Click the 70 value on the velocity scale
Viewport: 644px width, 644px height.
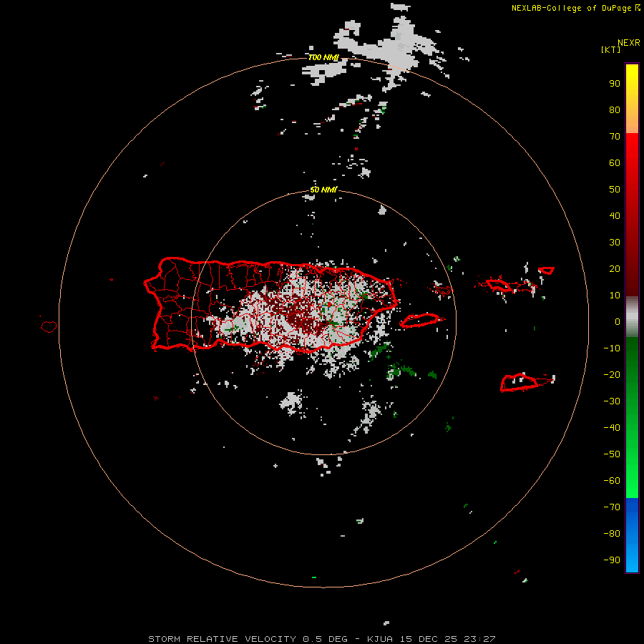[615, 137]
